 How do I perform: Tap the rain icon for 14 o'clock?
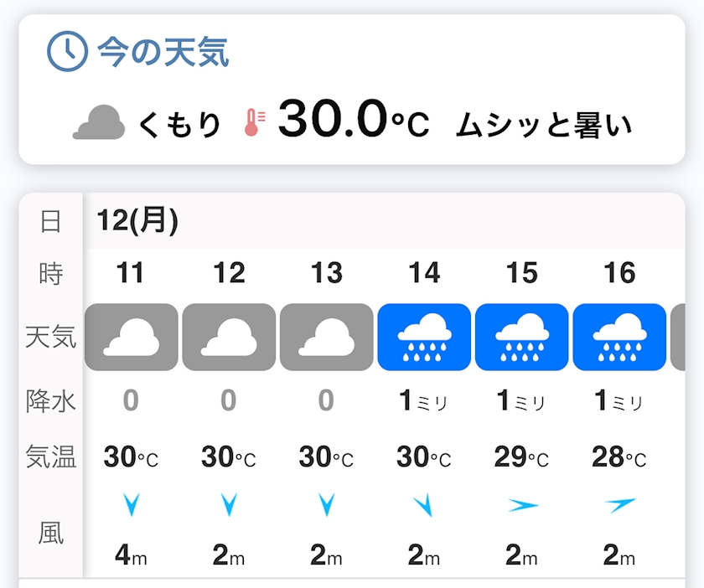(x=424, y=337)
